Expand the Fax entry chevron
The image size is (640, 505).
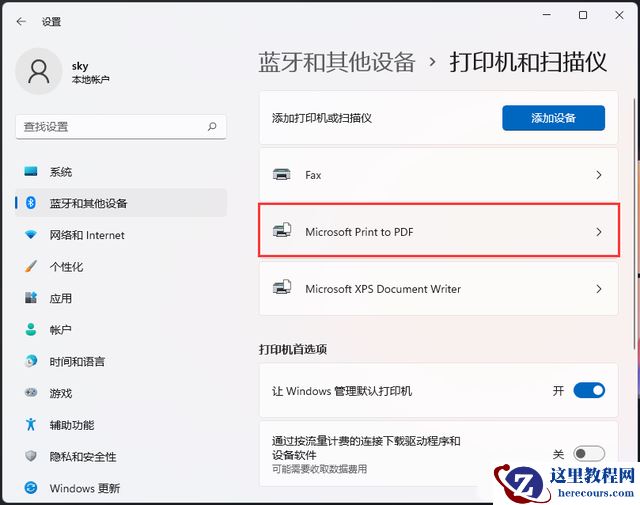[598, 175]
